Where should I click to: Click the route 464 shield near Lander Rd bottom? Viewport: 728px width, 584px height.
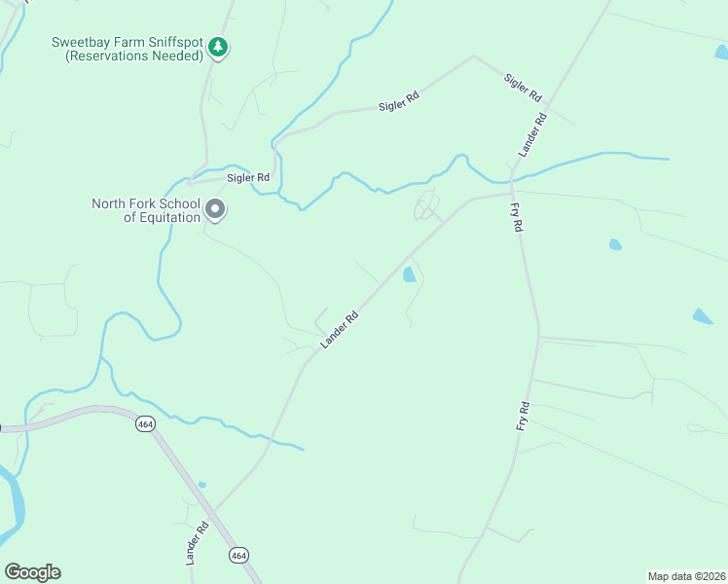tap(238, 555)
